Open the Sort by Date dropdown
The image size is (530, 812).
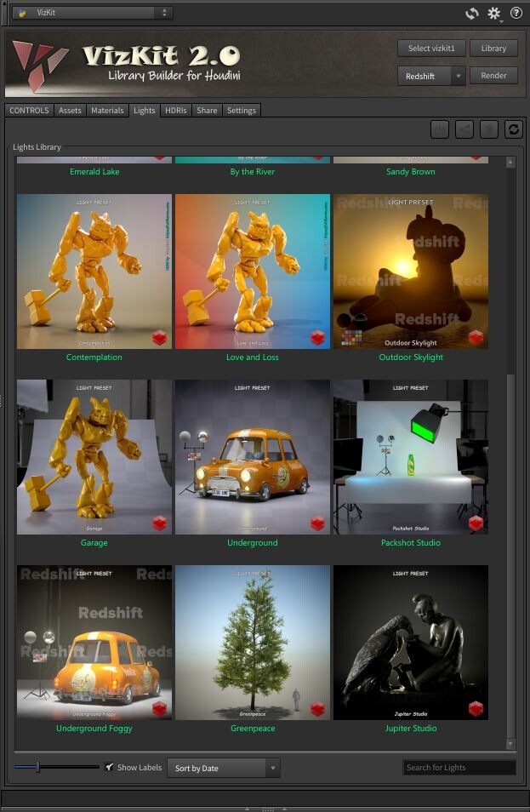coord(224,768)
